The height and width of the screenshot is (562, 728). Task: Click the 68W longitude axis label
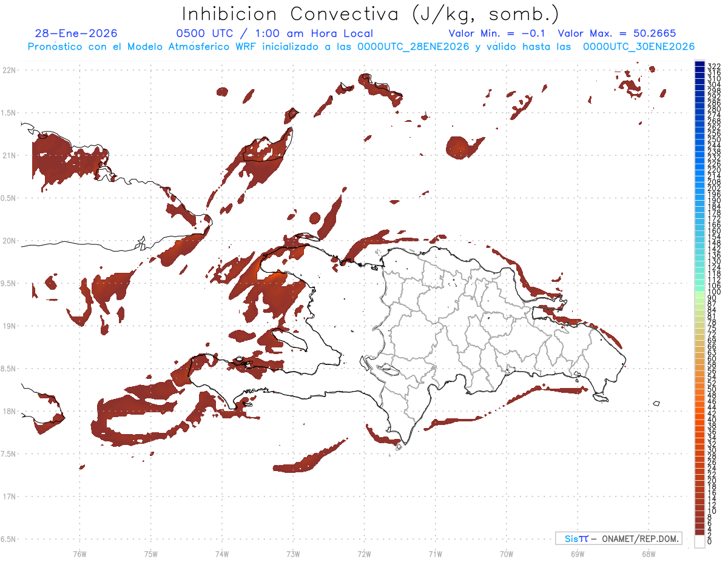pos(648,554)
